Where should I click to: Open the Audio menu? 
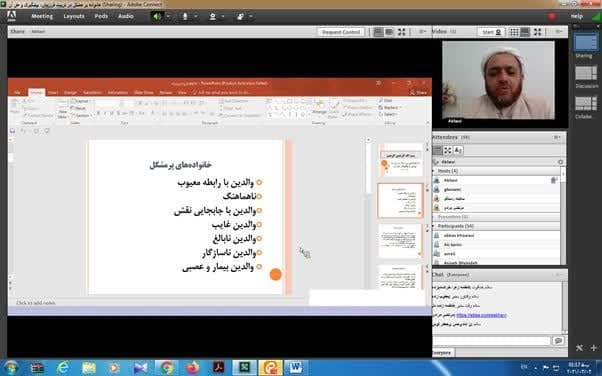tap(126, 16)
